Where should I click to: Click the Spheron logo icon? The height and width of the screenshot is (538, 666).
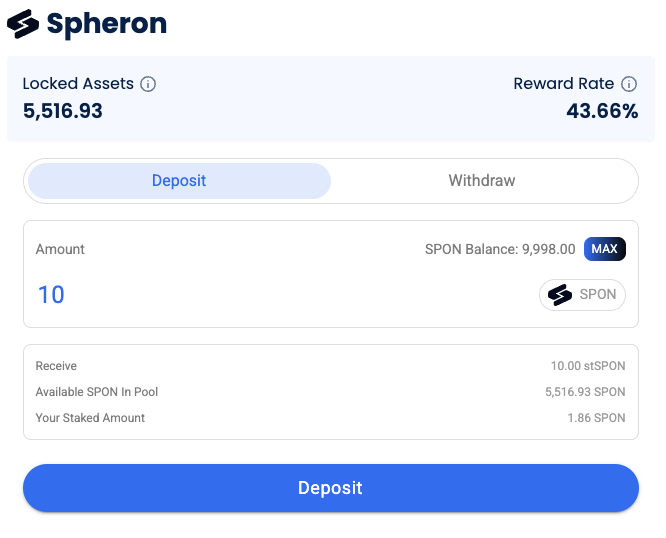[x=23, y=24]
